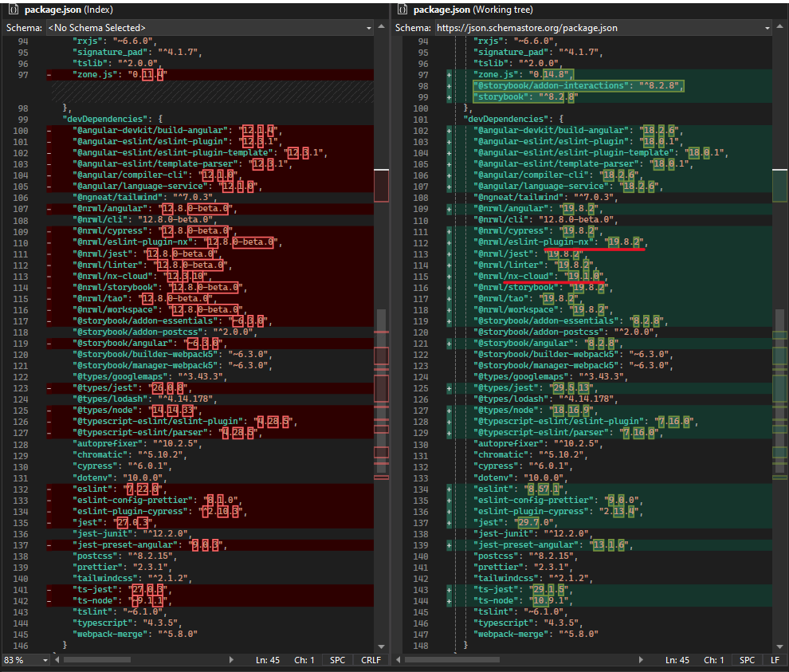Click minus marker beside "eslint": "7.22.0" in Index
789x672 pixels.
(x=49, y=489)
